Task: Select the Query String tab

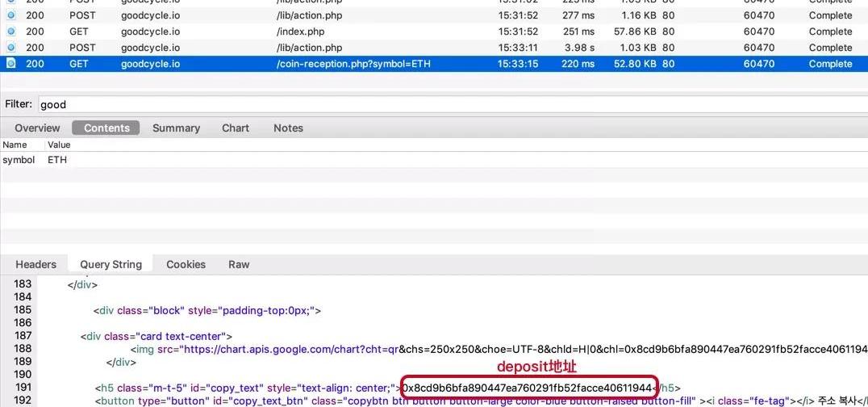Action: (x=111, y=264)
